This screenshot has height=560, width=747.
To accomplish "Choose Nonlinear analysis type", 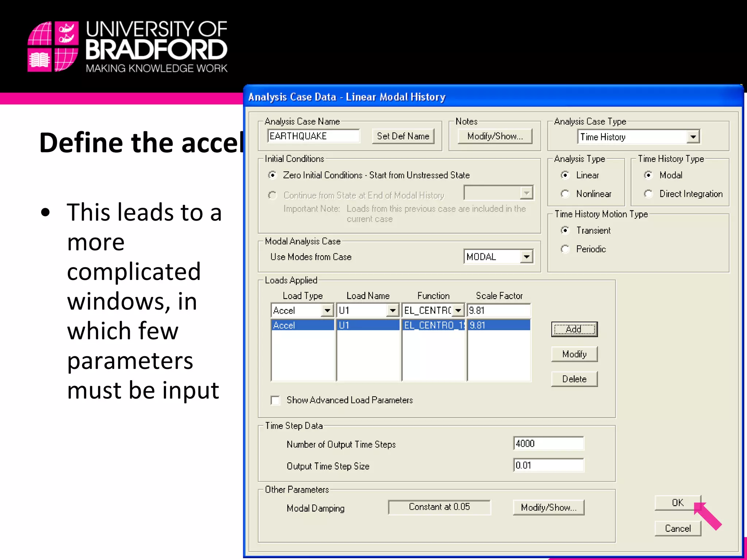I will [x=565, y=194].
